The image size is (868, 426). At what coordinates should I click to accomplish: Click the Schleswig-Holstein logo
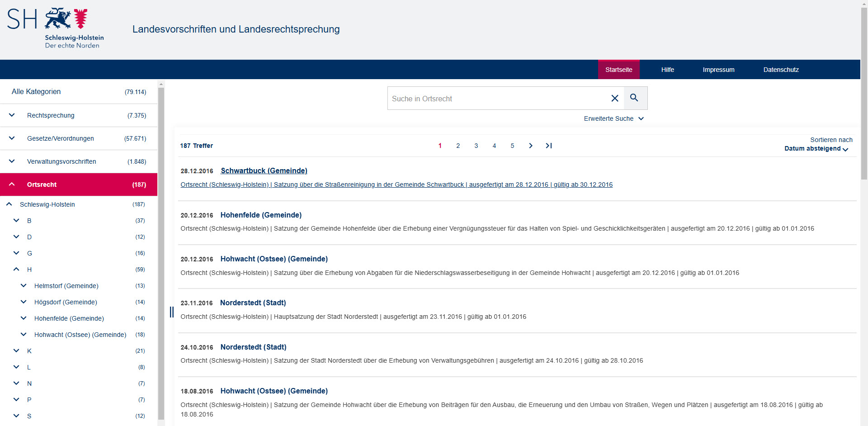(56, 28)
